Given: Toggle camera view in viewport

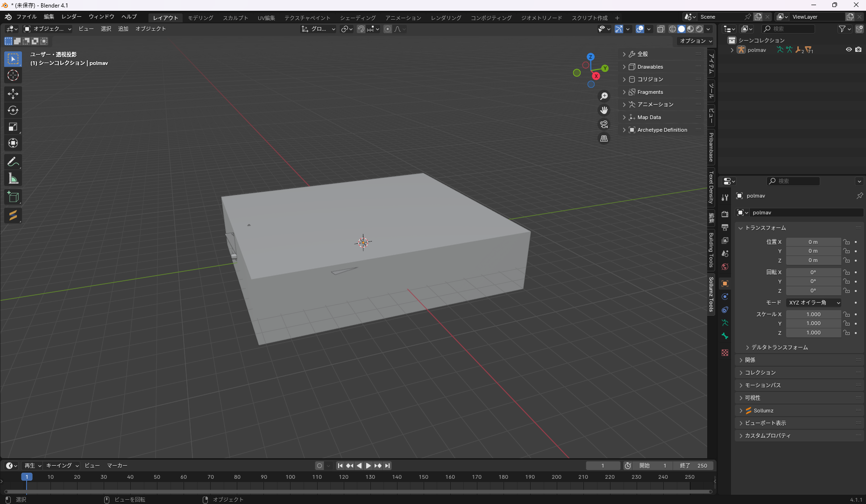Looking at the screenshot, I should pyautogui.click(x=604, y=124).
